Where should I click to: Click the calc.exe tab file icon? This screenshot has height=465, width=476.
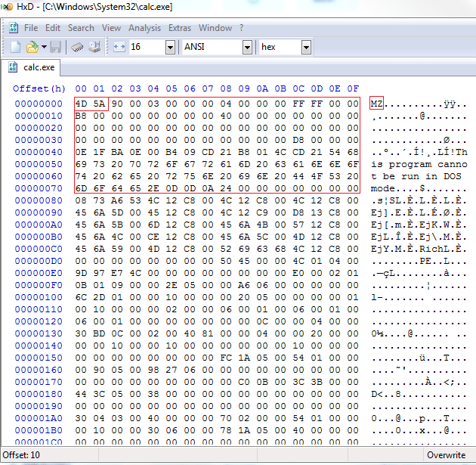(x=13, y=67)
